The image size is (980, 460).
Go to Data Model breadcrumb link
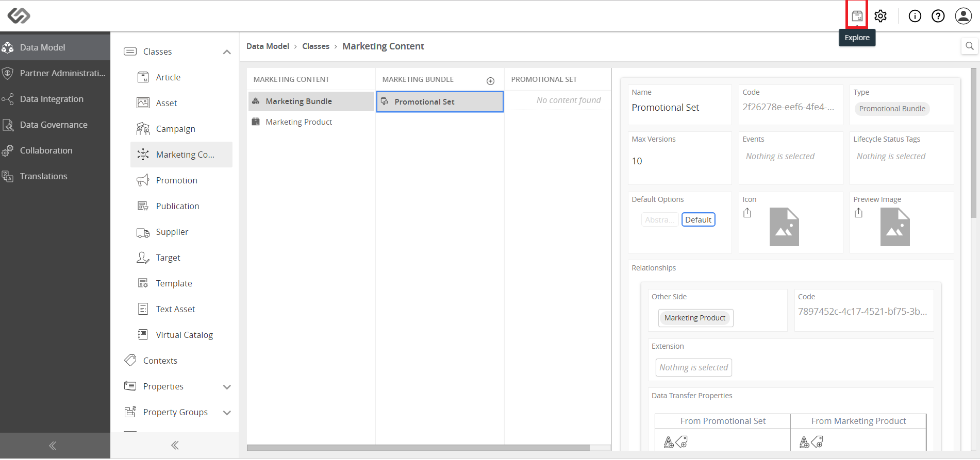click(x=268, y=46)
